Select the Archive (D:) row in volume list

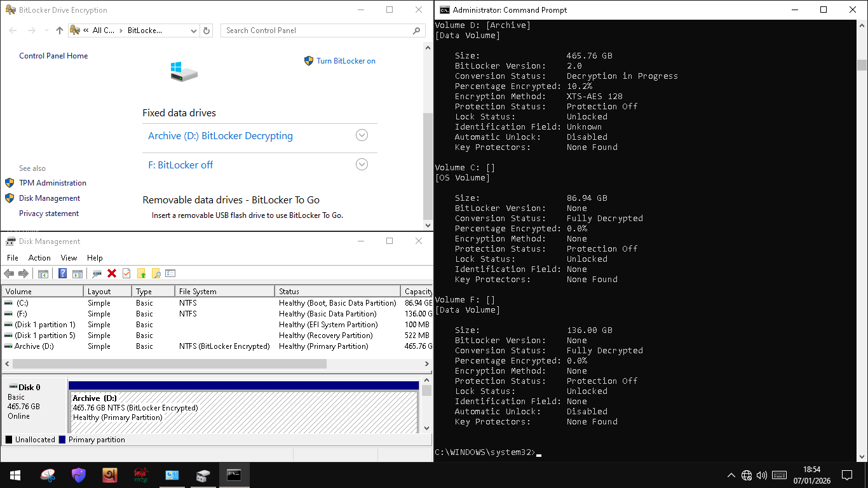coord(34,346)
